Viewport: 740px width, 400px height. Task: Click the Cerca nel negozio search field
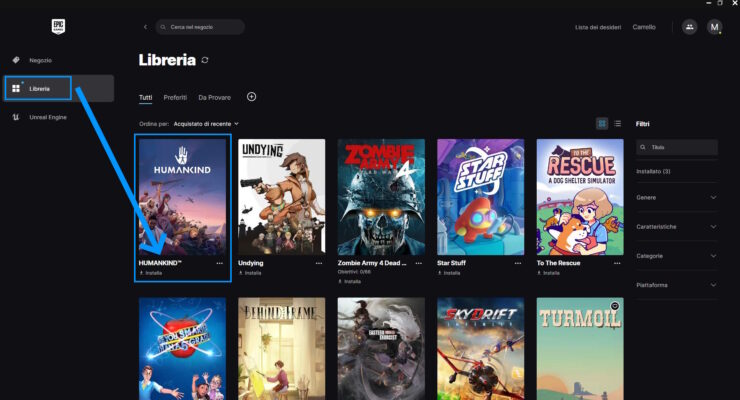point(205,27)
